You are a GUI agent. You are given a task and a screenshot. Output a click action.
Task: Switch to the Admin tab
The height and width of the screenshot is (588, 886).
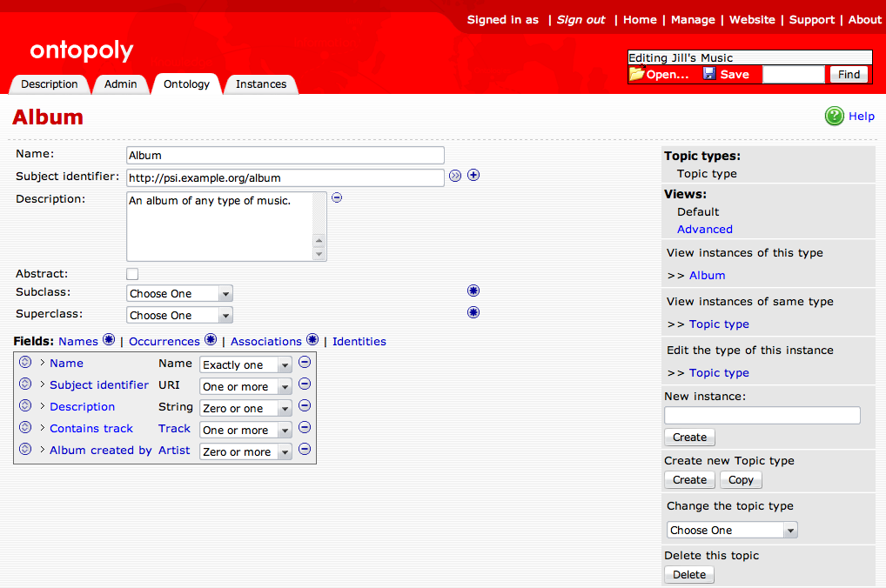tap(121, 84)
